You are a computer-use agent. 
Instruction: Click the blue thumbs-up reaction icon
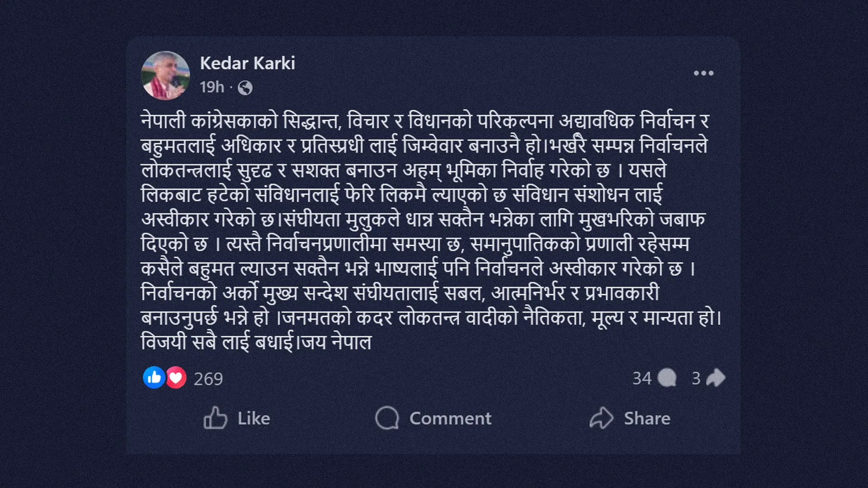click(x=154, y=378)
